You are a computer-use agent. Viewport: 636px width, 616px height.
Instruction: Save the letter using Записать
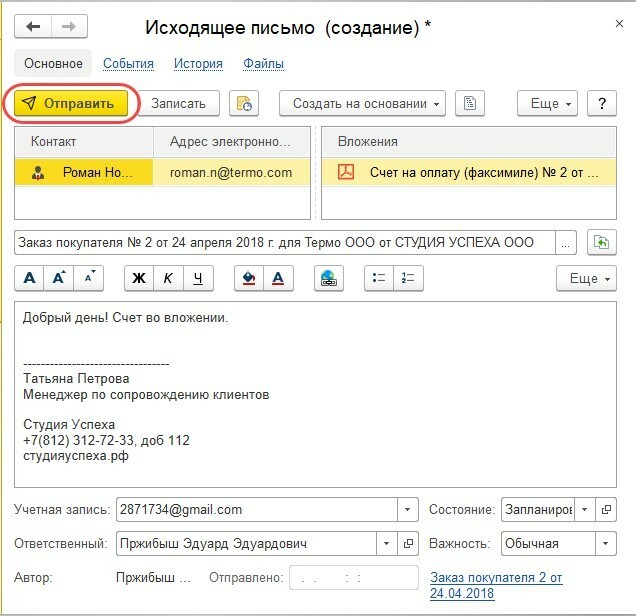coord(178,103)
